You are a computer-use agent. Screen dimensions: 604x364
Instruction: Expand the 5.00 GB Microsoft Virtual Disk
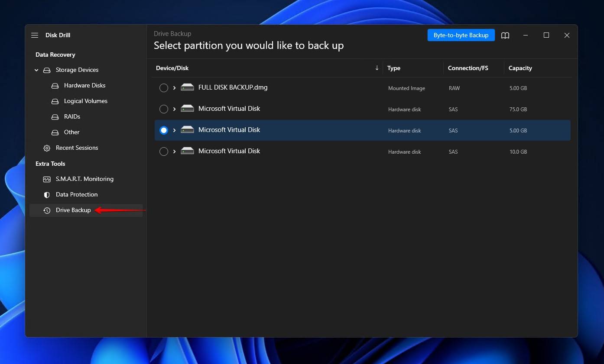coord(174,130)
